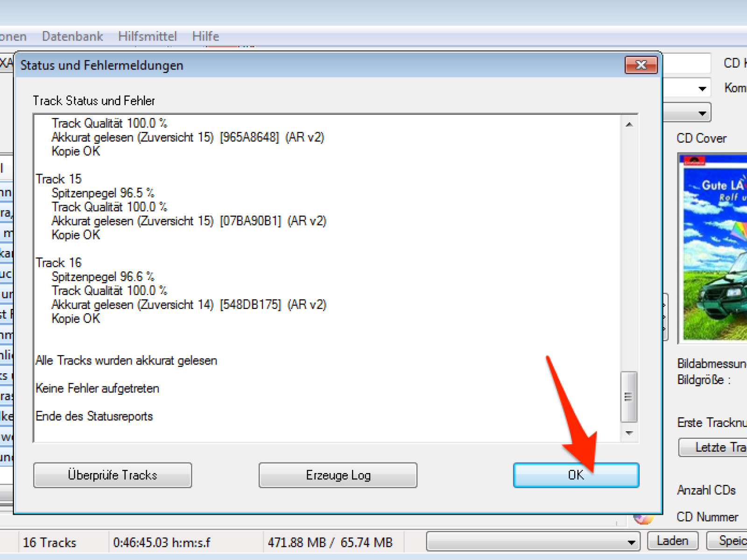Viewport: 747px width, 560px height.
Task: Open the Hilfe menu
Action: pos(205,36)
